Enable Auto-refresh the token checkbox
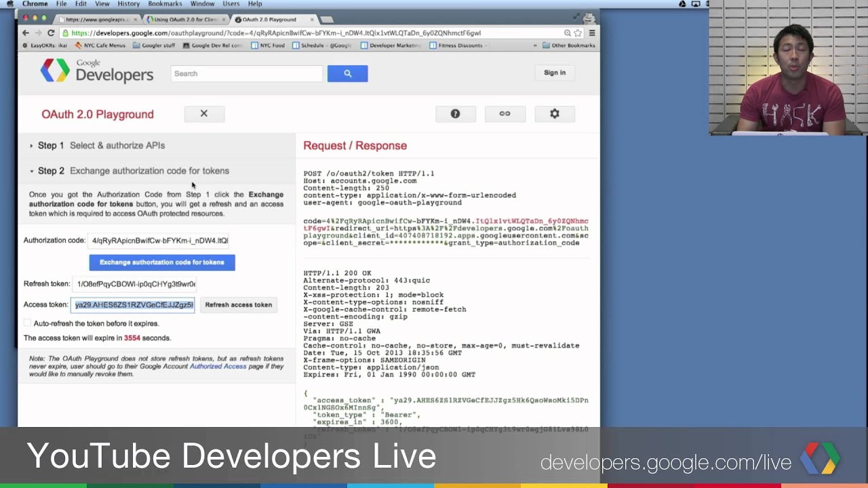 pos(27,323)
